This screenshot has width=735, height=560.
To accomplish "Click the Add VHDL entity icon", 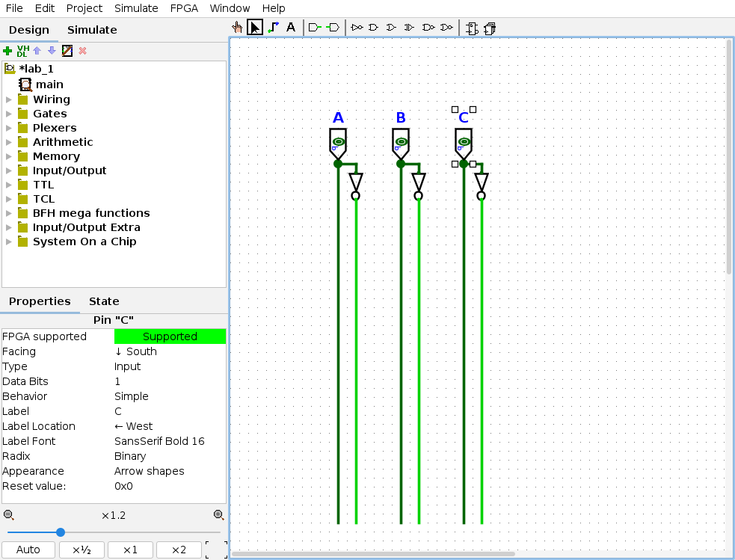I will coord(22,51).
